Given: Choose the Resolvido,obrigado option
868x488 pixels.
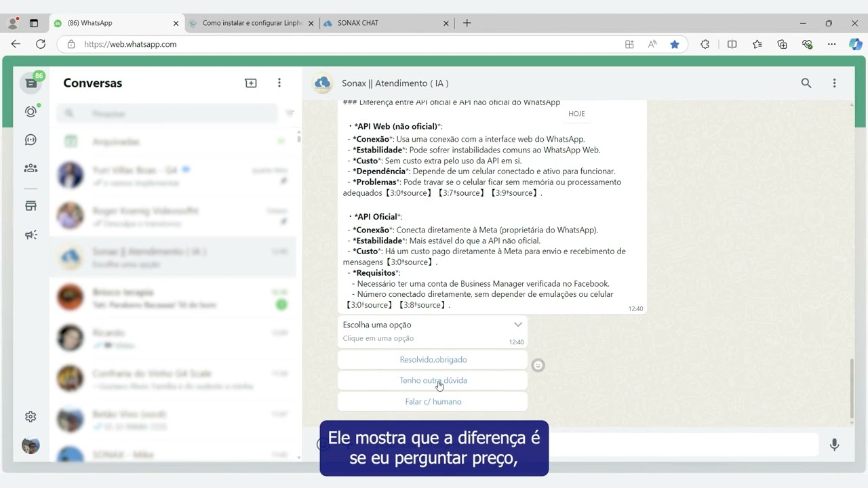Looking at the screenshot, I should tap(433, 360).
